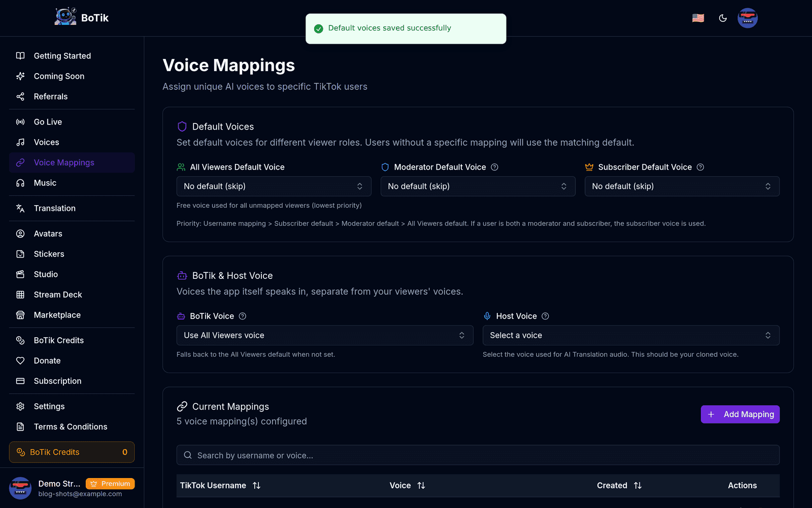
Task: Go to Getting Started page
Action: [x=72, y=56]
